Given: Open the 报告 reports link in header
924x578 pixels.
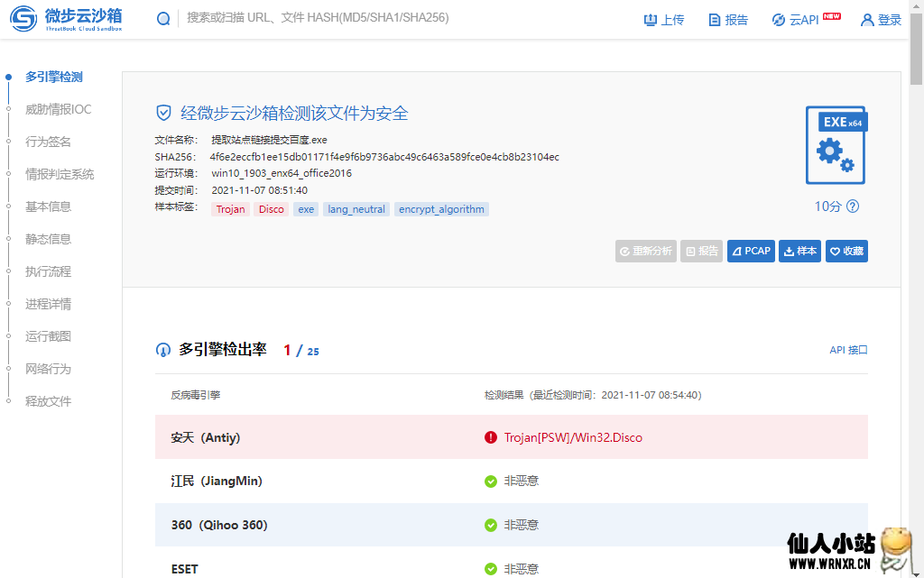Looking at the screenshot, I should coord(728,20).
